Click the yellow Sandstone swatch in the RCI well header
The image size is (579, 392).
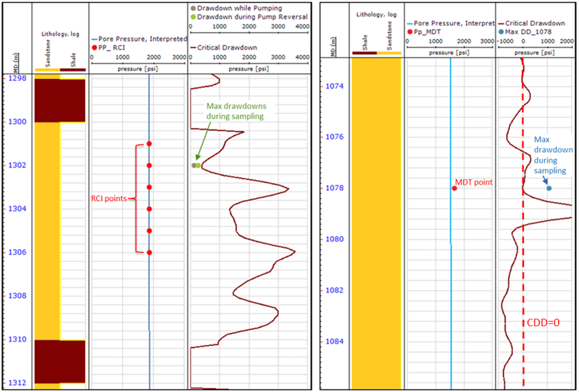(46, 69)
